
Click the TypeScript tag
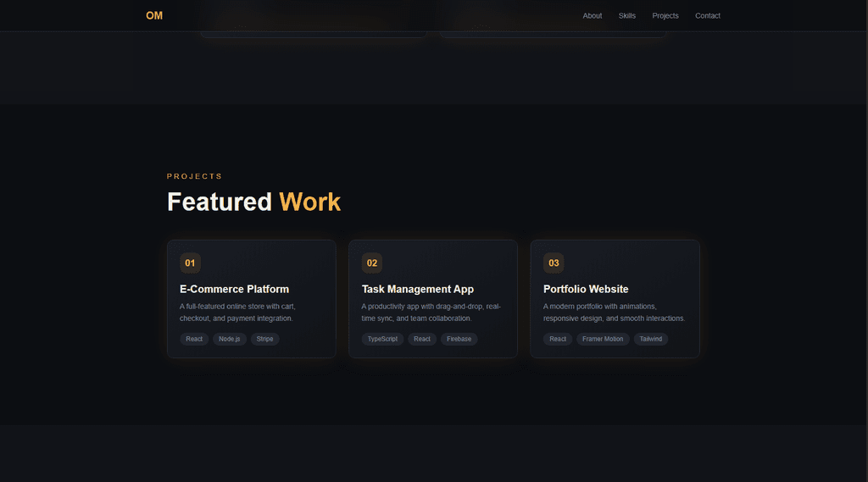[x=382, y=339]
